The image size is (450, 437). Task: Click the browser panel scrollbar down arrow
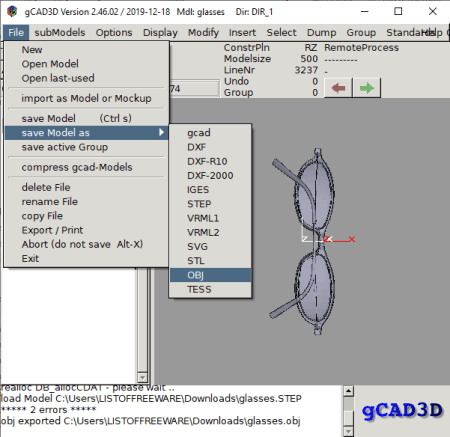tap(143, 377)
